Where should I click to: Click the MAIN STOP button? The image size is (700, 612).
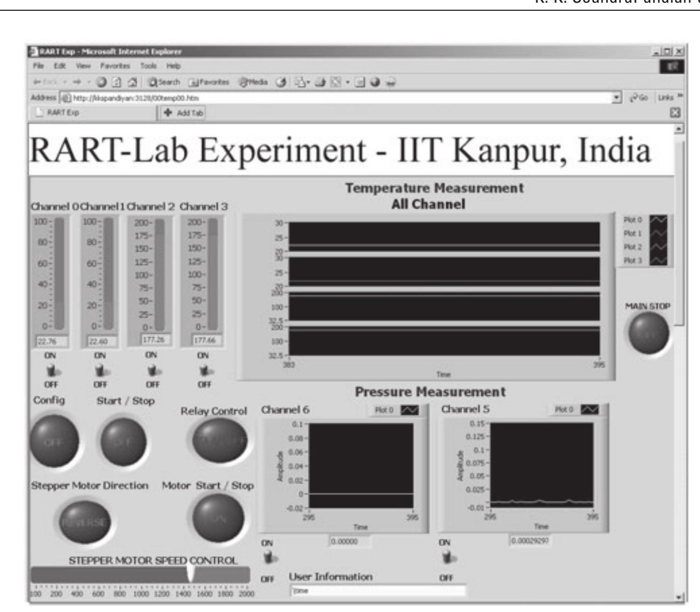click(648, 334)
